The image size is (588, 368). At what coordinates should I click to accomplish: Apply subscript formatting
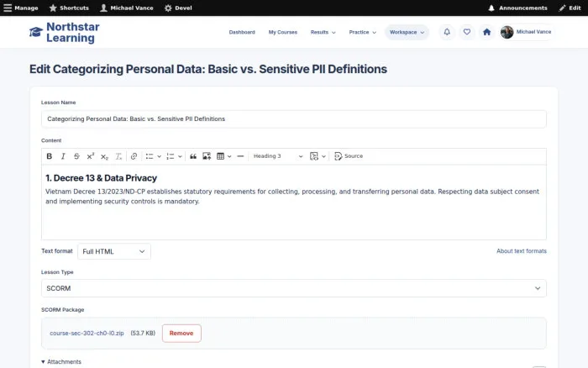pos(104,156)
